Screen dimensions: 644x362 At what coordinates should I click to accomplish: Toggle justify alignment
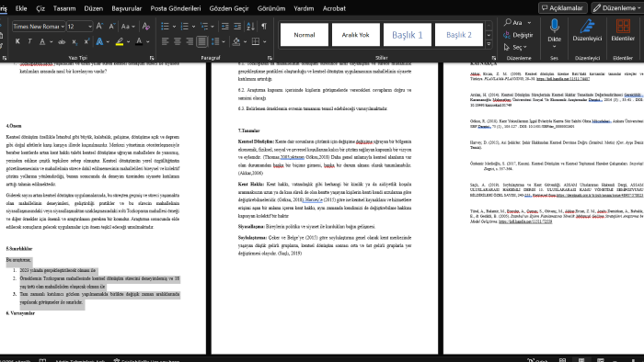pos(201,41)
